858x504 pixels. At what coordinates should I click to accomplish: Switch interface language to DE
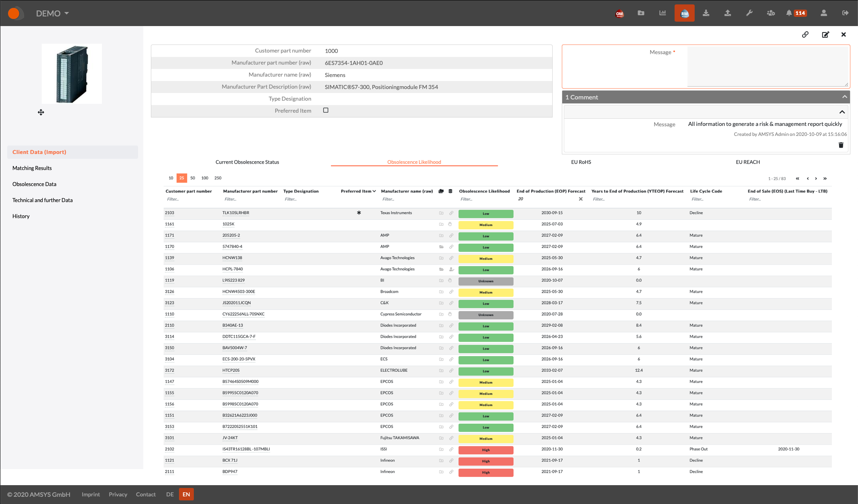[170, 494]
